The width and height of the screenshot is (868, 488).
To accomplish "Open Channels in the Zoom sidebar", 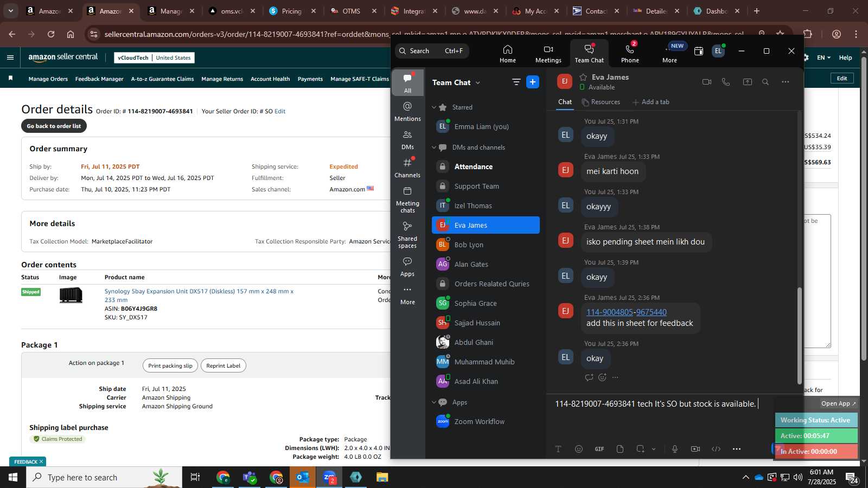I will click(407, 168).
